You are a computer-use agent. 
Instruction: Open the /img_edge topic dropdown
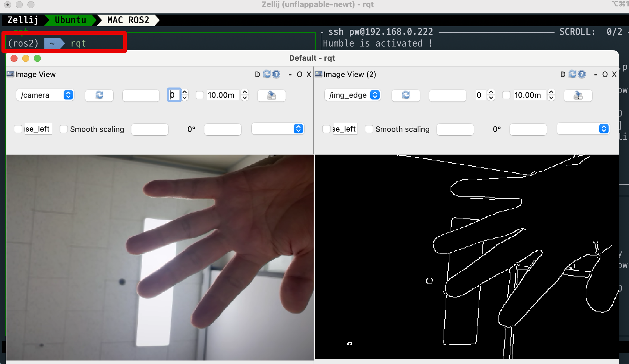352,95
